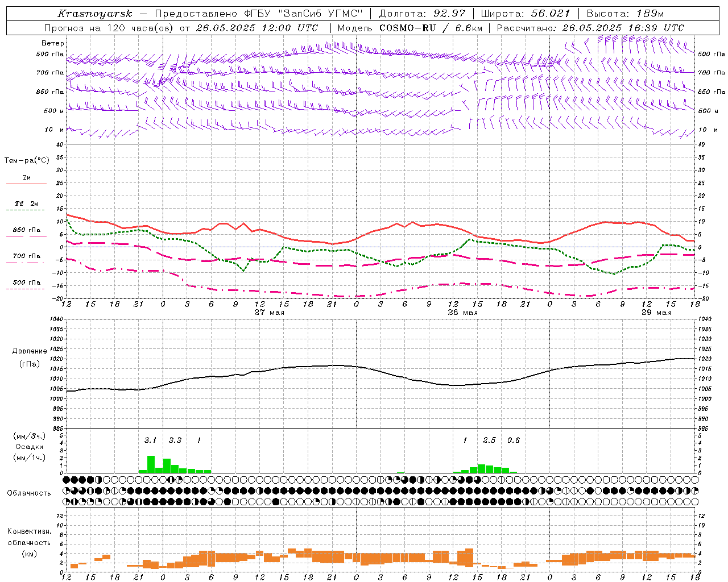Image resolution: width=728 pixels, height=582 pixels.
Task: Click the "Конвективн." convective cloud label
Action: [29, 531]
